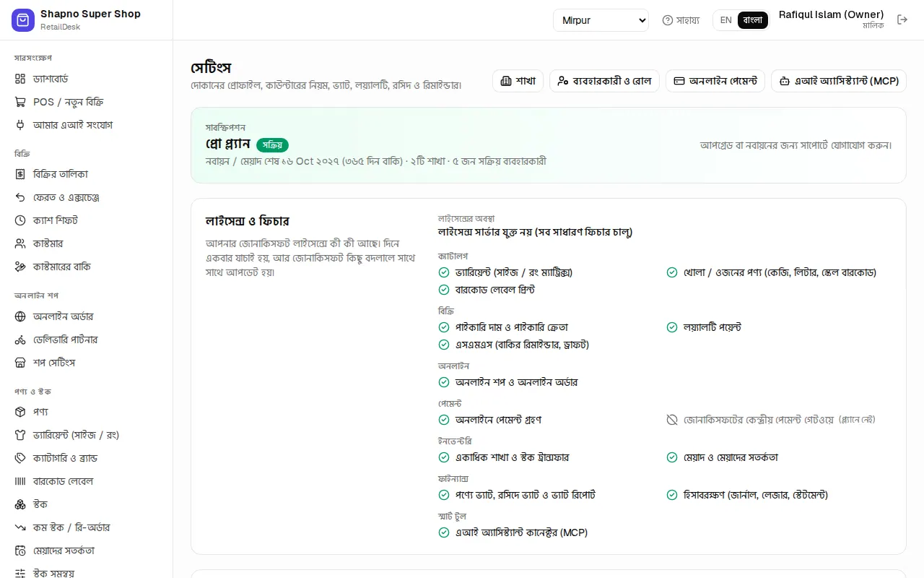This screenshot has height=578, width=924.
Task: Click the অনলাইন পেমেন্ট button
Action: [x=715, y=81]
